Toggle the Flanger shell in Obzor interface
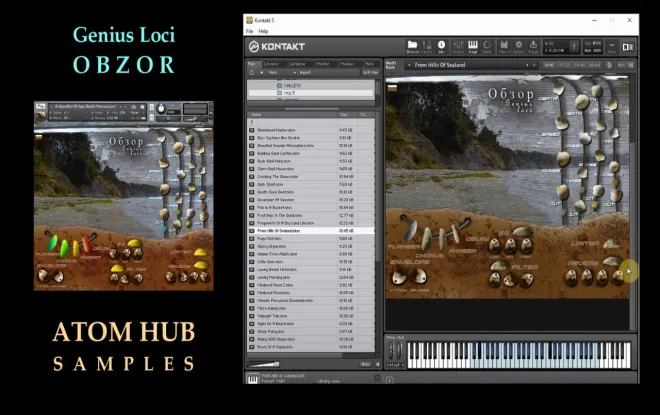 point(411,231)
